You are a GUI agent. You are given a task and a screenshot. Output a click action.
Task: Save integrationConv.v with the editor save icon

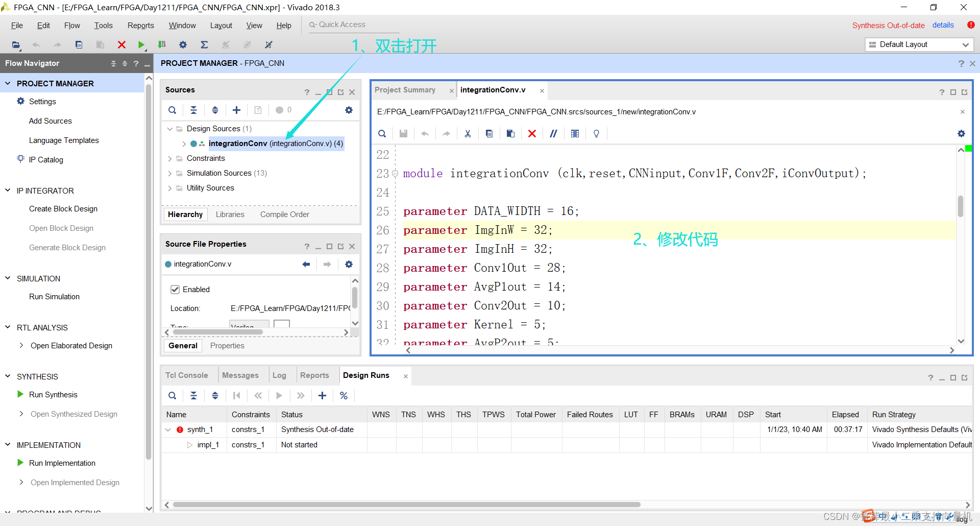403,133
